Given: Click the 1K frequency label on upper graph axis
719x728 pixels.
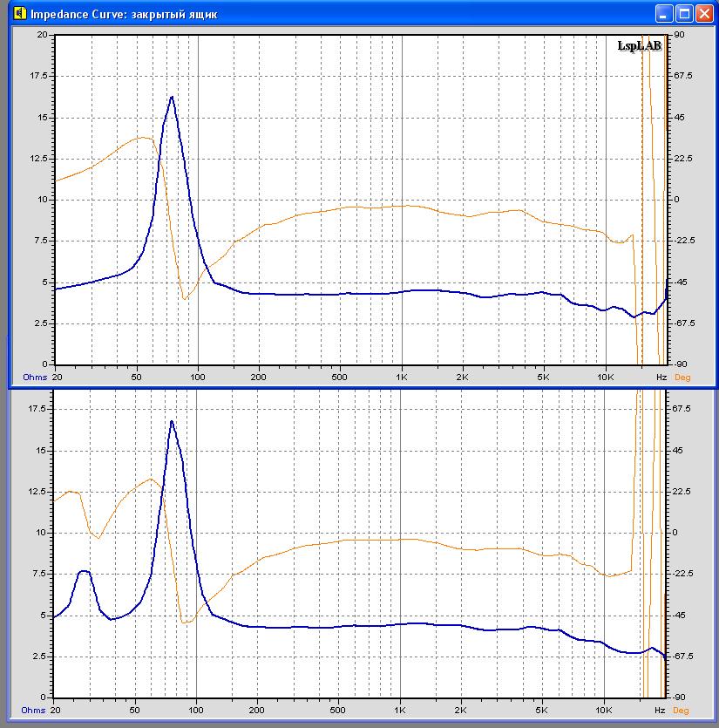Looking at the screenshot, I should point(401,378).
